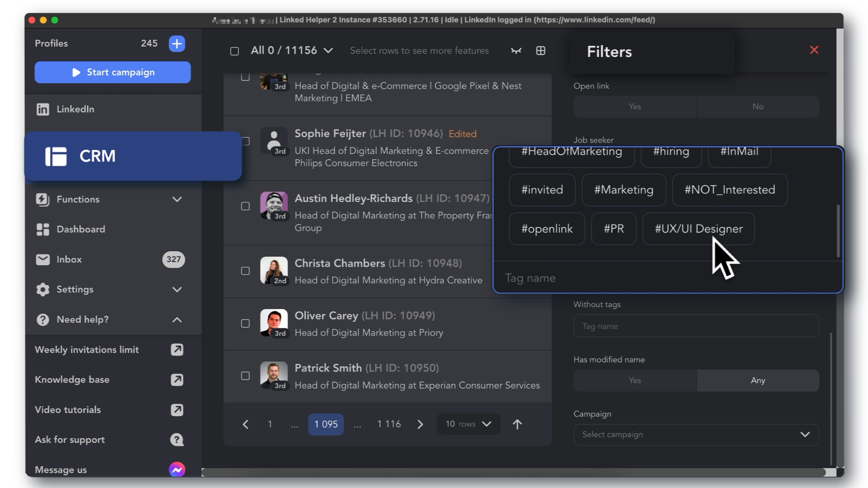Select the #invited tag
The height and width of the screenshot is (488, 868).
click(542, 190)
